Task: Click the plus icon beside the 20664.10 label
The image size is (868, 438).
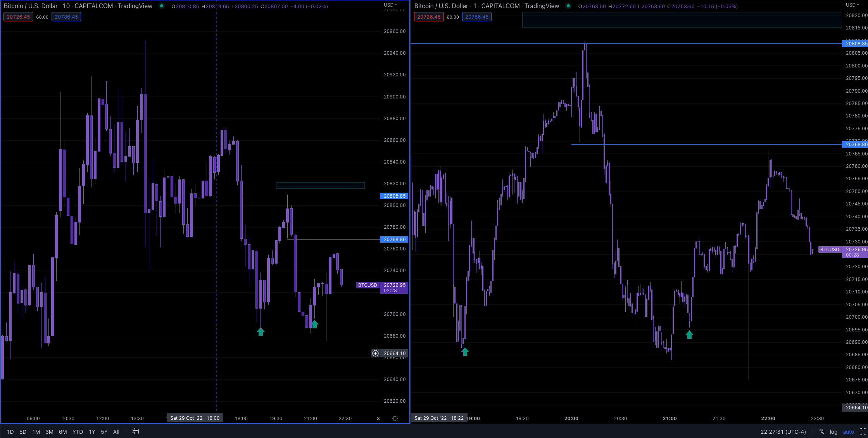Action: (x=375, y=353)
